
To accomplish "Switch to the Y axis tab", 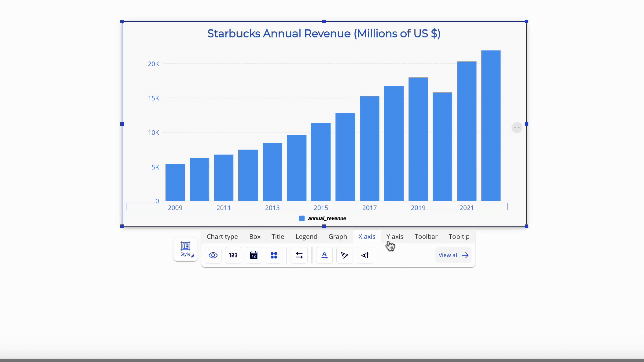I will [x=395, y=237].
